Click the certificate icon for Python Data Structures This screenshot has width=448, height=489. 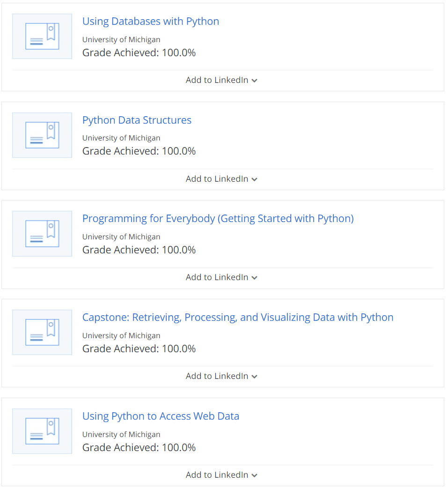pos(42,135)
